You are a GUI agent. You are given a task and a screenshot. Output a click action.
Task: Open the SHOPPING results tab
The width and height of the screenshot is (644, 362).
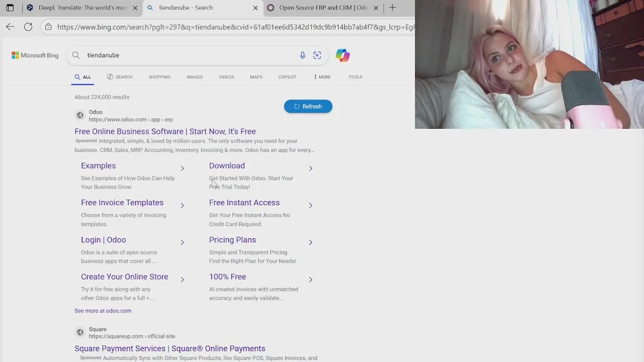[x=159, y=77]
